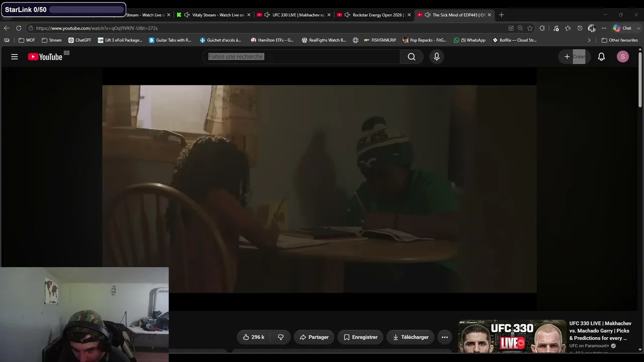
Task: Open the YouTube hamburger guide menu
Action: 15,57
